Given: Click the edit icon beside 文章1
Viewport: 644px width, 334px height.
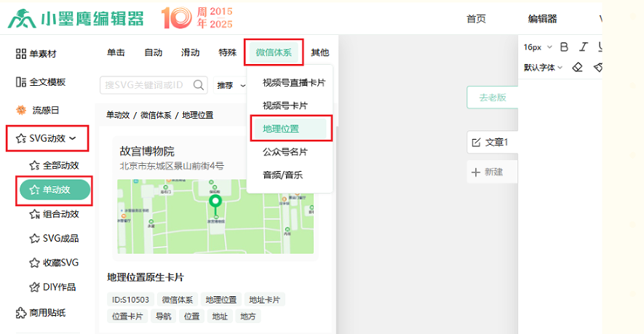Looking at the screenshot, I should [x=477, y=142].
